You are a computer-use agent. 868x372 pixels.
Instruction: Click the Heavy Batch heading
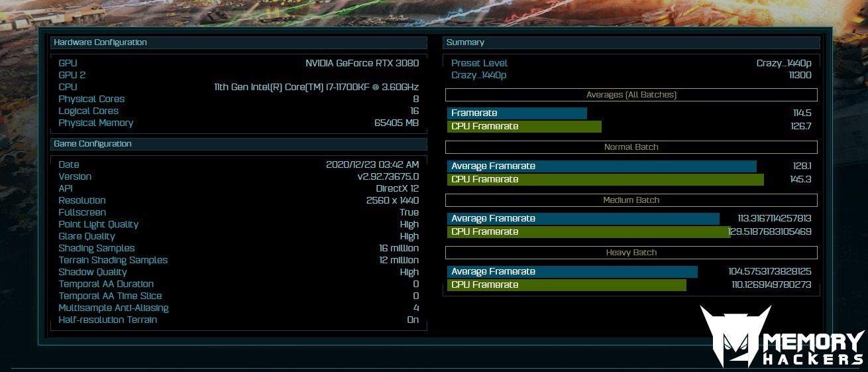pos(631,253)
